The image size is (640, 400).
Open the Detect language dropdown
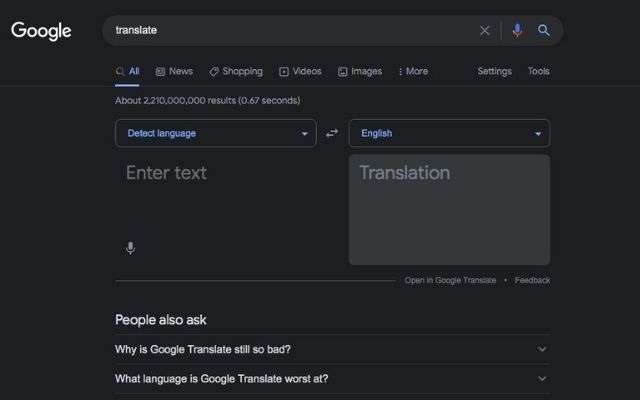click(216, 133)
